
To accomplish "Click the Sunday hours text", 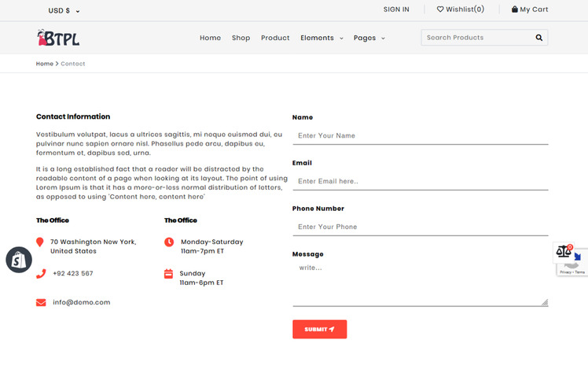I will point(201,278).
